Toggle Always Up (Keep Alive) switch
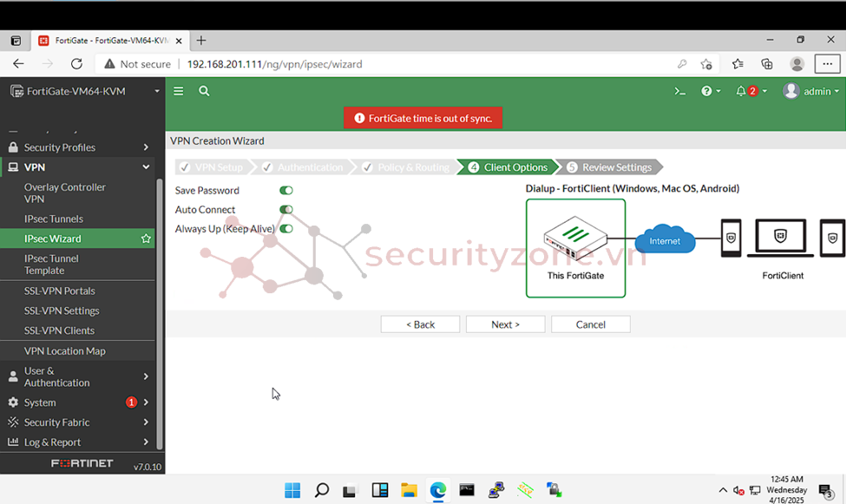This screenshot has width=846, height=504. (x=286, y=229)
